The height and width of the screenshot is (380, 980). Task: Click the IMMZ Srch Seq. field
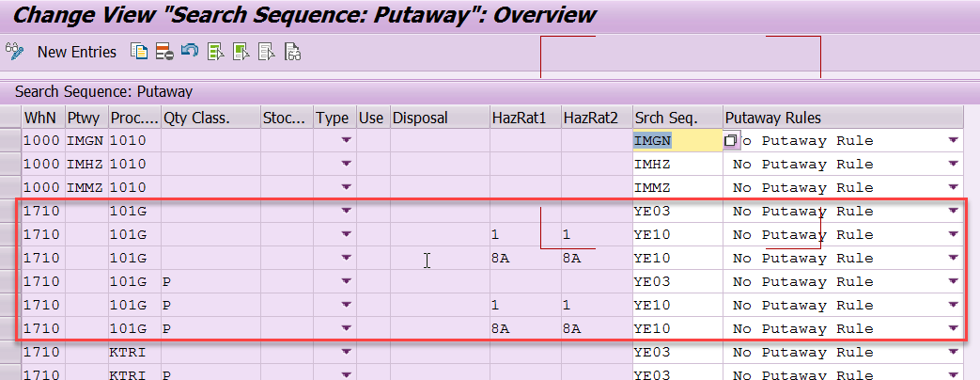click(x=677, y=188)
